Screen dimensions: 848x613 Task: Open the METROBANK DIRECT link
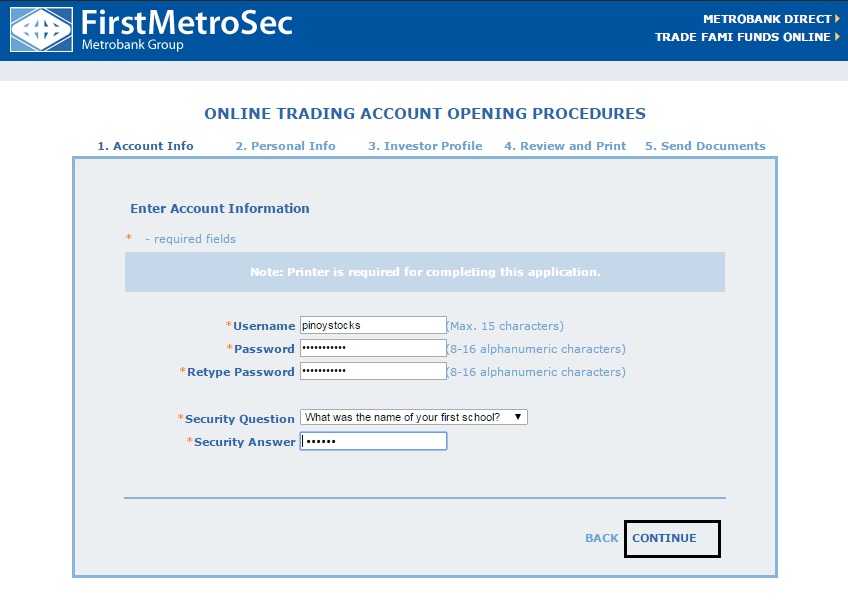tap(769, 18)
